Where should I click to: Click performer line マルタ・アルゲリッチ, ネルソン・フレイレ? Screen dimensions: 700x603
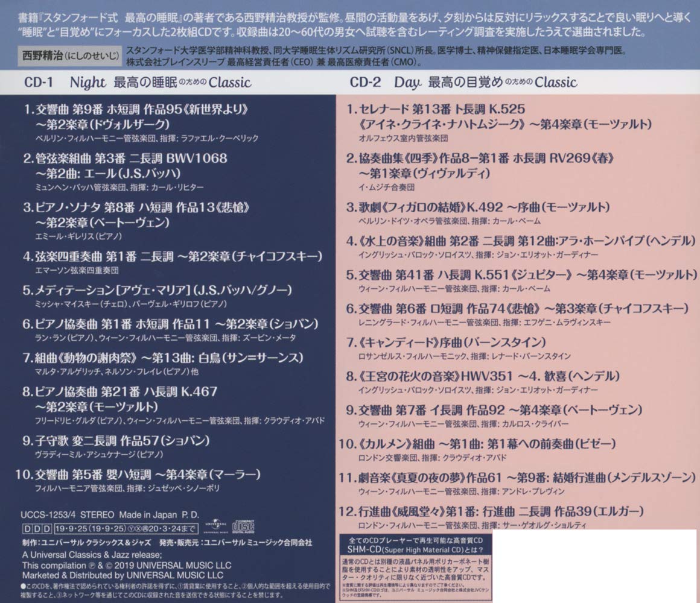tap(116, 371)
